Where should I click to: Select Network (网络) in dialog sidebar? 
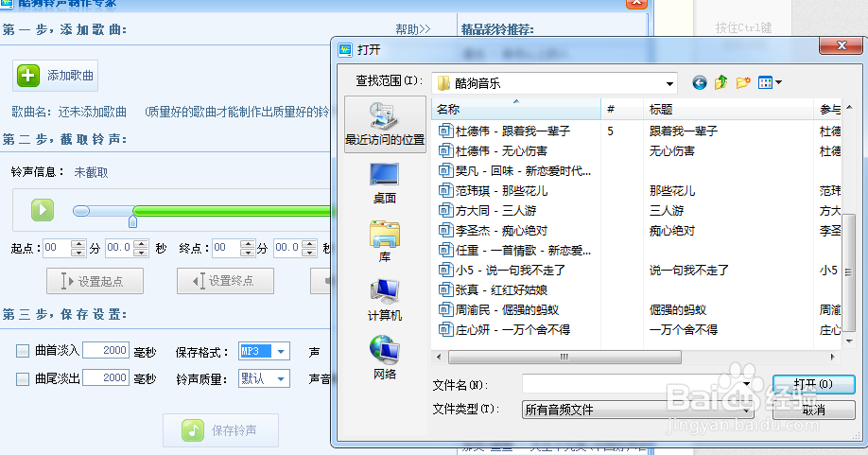coord(385,358)
